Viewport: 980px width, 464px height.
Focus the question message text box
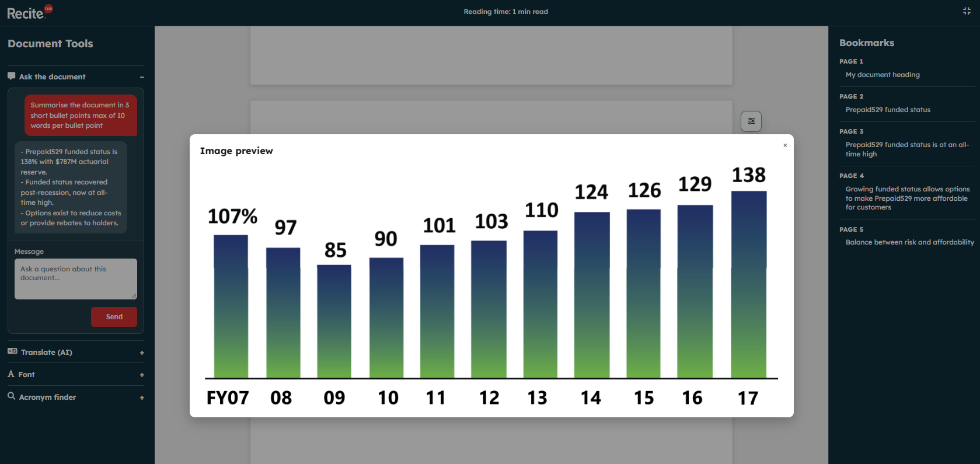pos(76,278)
